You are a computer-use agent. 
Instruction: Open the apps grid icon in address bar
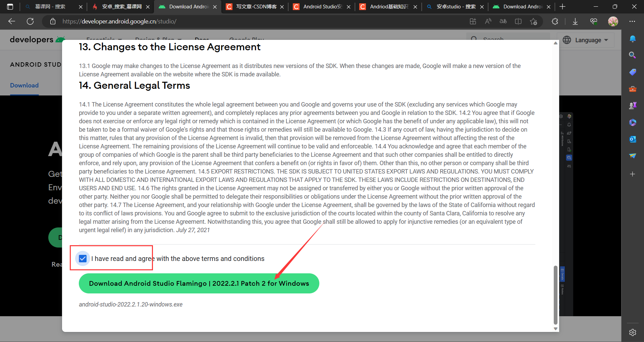pyautogui.click(x=473, y=21)
